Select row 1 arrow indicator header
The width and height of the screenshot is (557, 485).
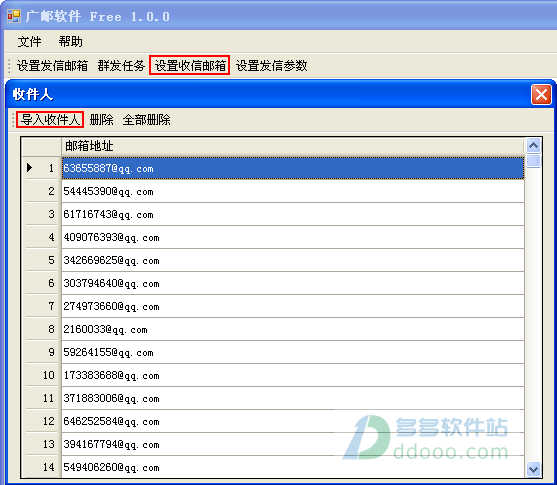pyautogui.click(x=42, y=168)
